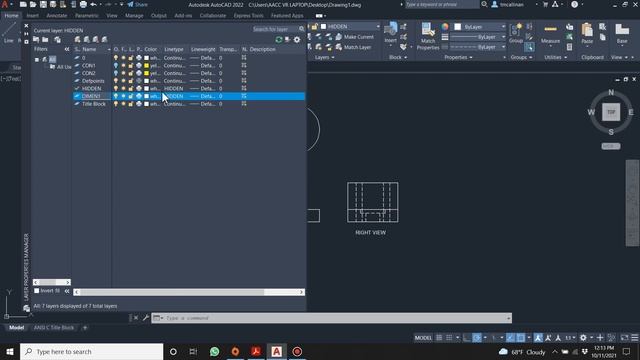The width and height of the screenshot is (640, 360).
Task: Collapse the Filters tree pane
Action: (67, 49)
